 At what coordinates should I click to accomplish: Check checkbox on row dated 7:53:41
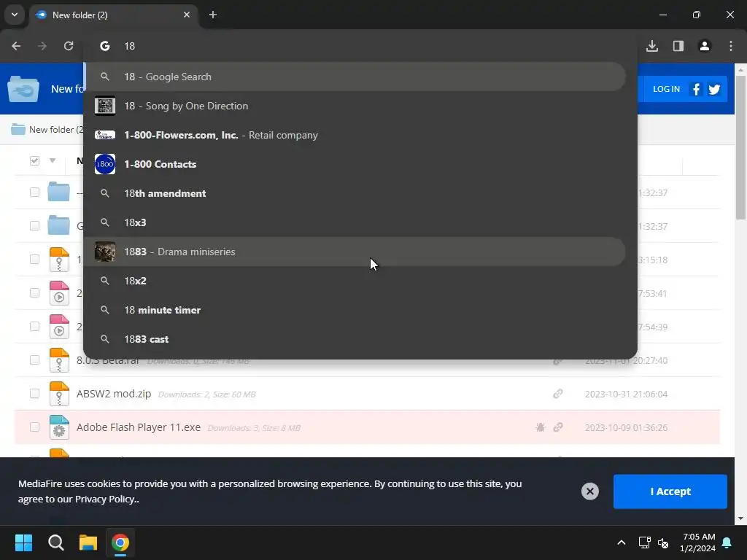pyautogui.click(x=34, y=292)
